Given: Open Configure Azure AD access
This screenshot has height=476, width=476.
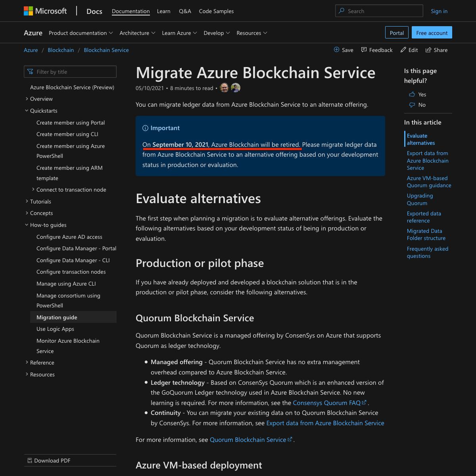Looking at the screenshot, I should [69, 237].
